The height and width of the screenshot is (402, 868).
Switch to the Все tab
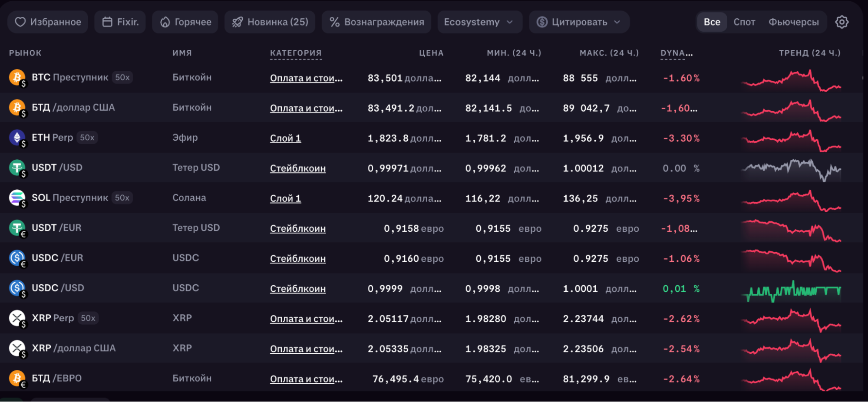(712, 22)
